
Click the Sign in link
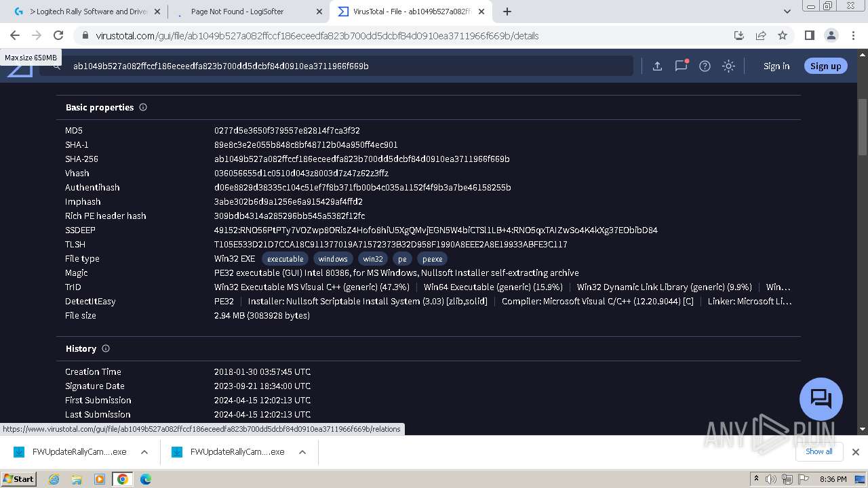(776, 66)
